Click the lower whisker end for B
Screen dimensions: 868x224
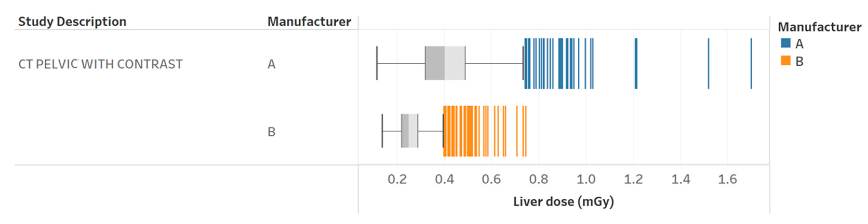382,131
